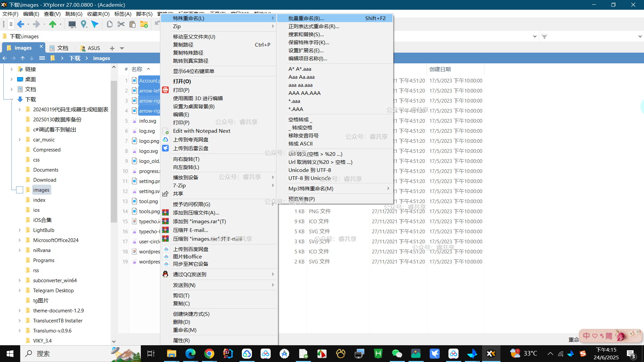Image resolution: width=644 pixels, height=362 pixels.
Task: Click the breadcrumb list menu icon
Action: point(42,58)
